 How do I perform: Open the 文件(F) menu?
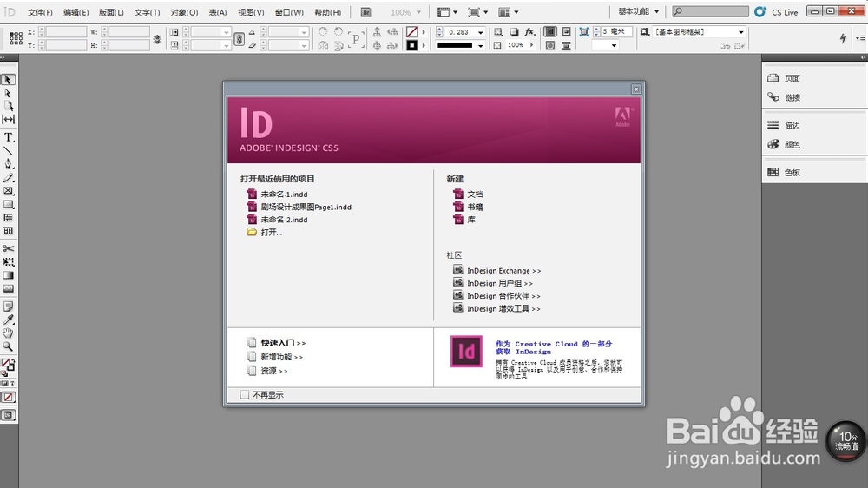[40, 12]
